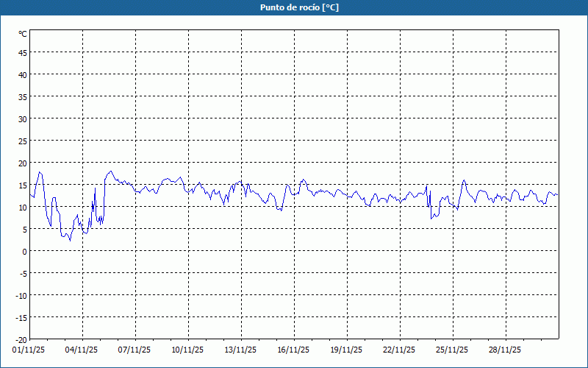
Task: Click the 5 value on the temperature axis
Action: coord(25,230)
